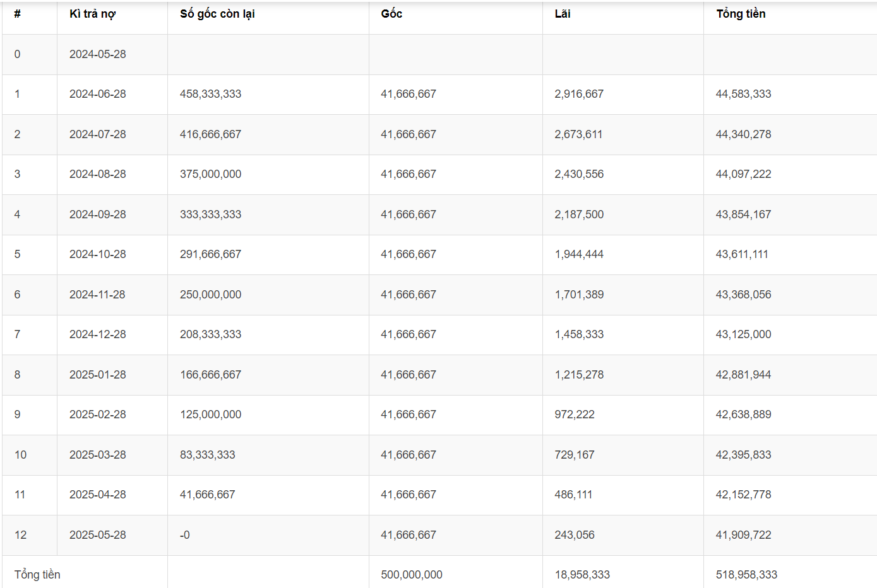Click total payment 41,909,722

[x=744, y=535]
